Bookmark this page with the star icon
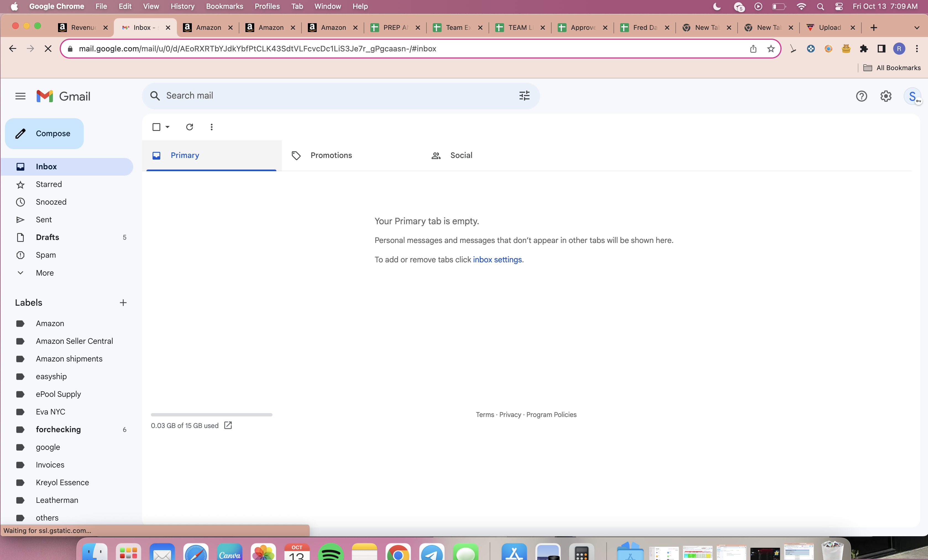Viewport: 928px width, 560px height. click(770, 49)
